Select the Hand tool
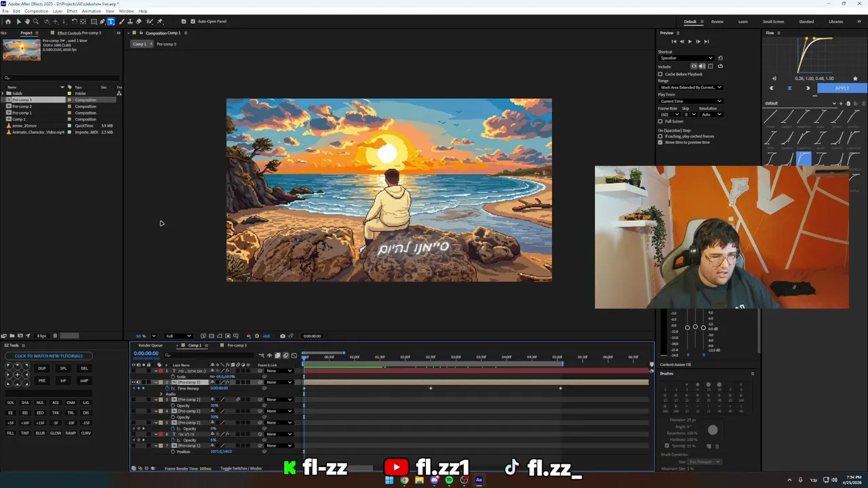This screenshot has width=868, height=488. pyautogui.click(x=27, y=22)
